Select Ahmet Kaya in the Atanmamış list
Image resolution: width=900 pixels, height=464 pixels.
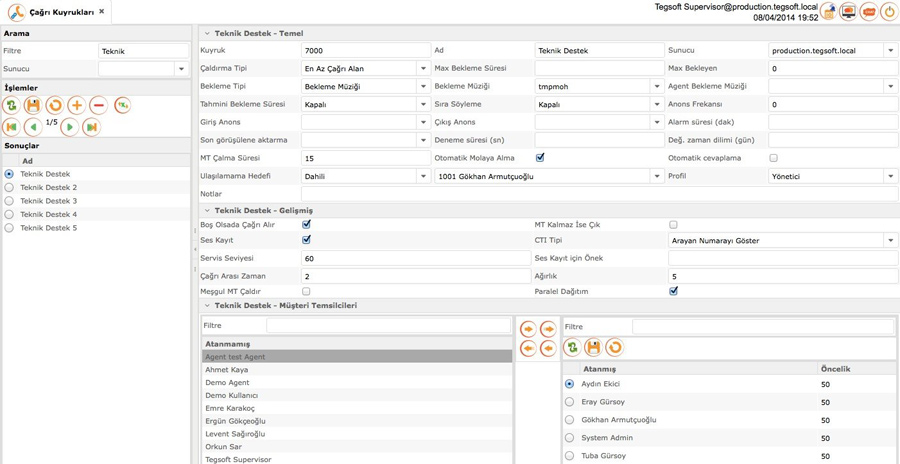[x=356, y=370]
